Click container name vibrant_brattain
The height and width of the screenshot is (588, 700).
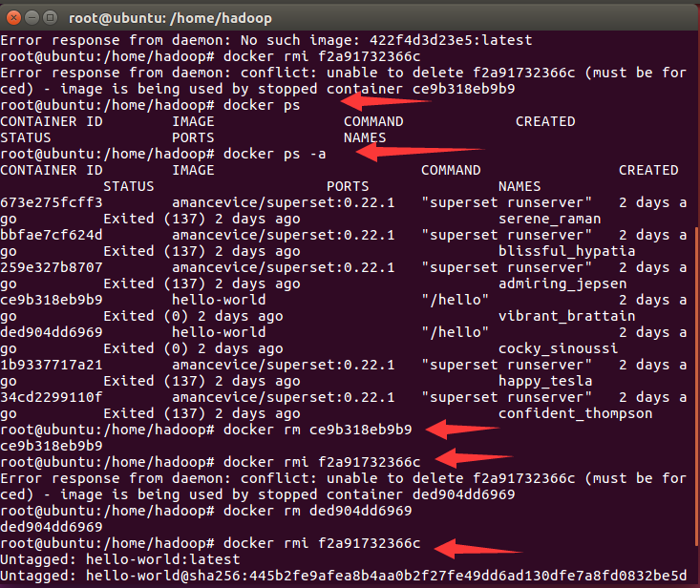tap(566, 316)
